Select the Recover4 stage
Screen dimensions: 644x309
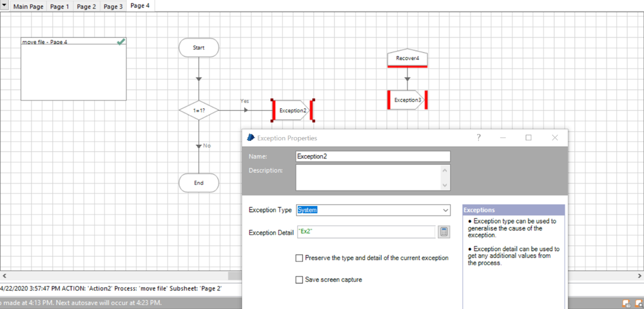coord(407,59)
